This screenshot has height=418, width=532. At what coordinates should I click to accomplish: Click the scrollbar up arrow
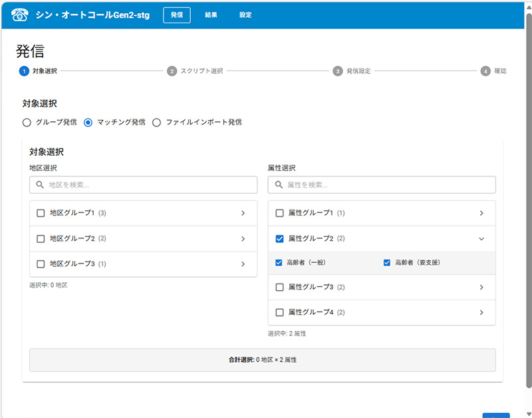[529, 7]
